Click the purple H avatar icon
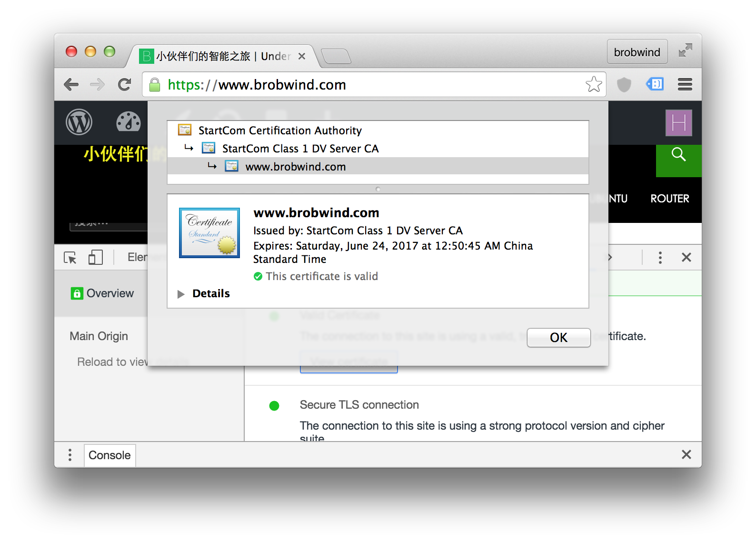 coord(679,123)
